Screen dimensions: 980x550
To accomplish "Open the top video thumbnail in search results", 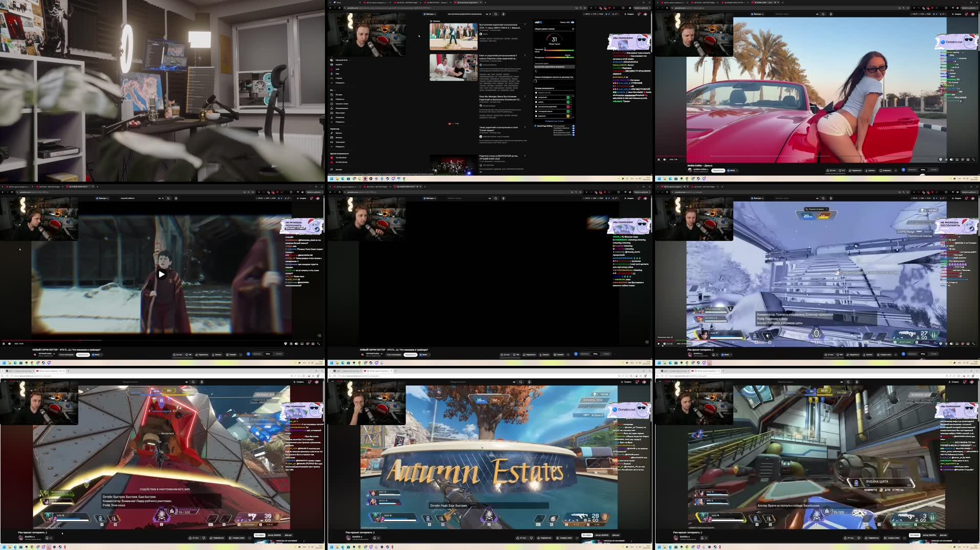I will [x=453, y=37].
